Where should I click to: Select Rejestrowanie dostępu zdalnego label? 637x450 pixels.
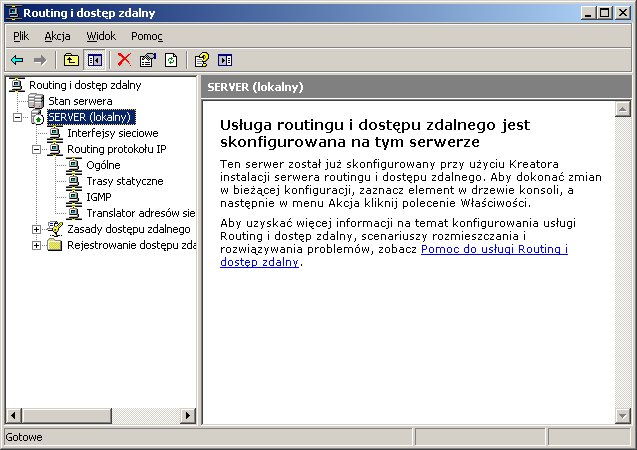click(132, 245)
